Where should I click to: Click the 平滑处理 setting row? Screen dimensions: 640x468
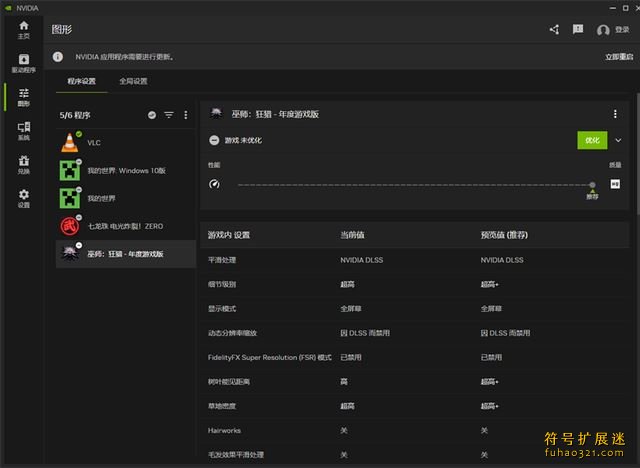click(x=414, y=260)
